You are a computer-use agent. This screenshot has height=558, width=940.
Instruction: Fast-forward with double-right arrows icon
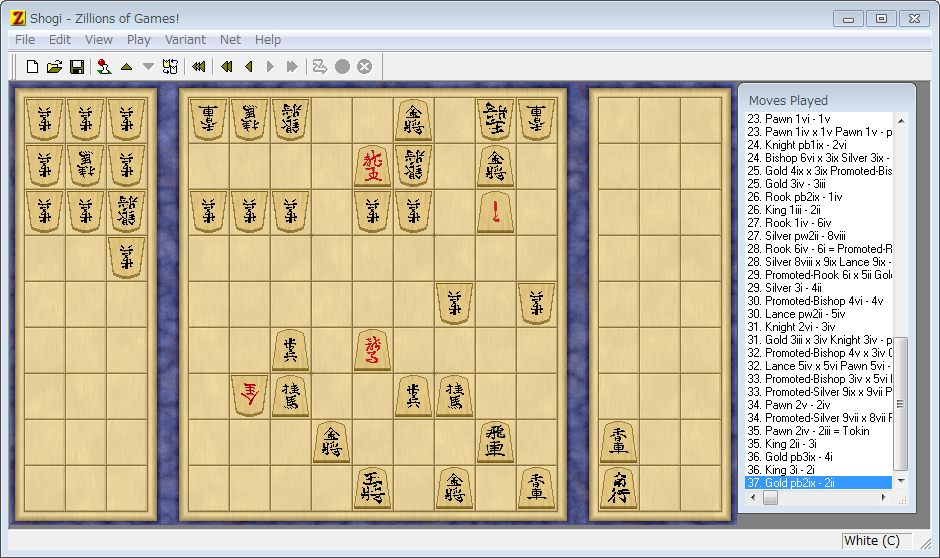point(292,67)
